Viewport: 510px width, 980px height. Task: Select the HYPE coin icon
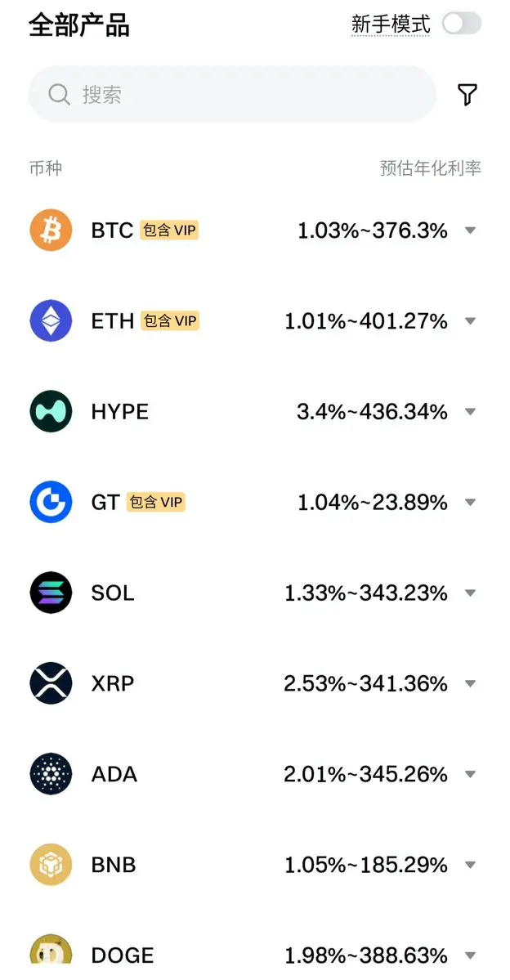[51, 411]
